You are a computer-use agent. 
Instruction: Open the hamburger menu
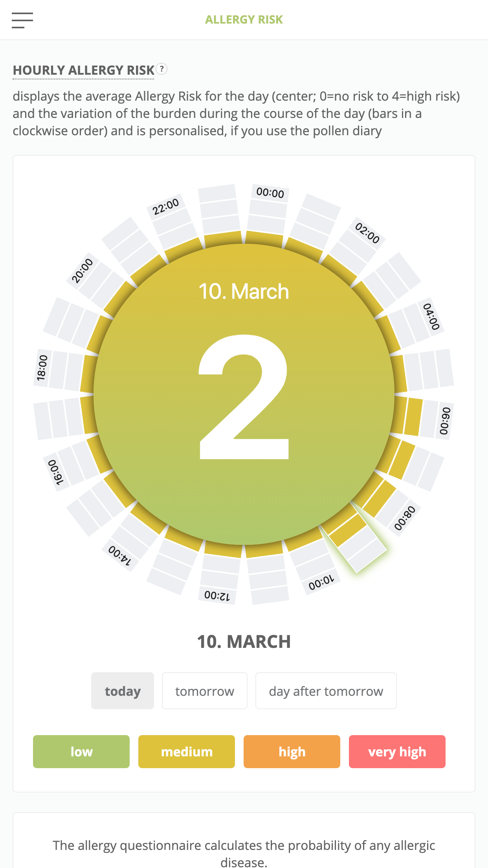(22, 20)
